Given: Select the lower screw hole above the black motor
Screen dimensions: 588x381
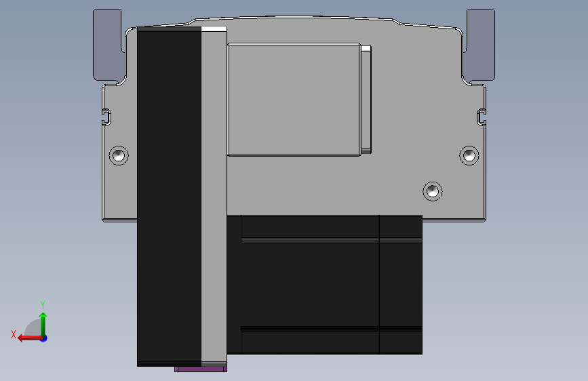Looking at the screenshot, I should pyautogui.click(x=433, y=191).
